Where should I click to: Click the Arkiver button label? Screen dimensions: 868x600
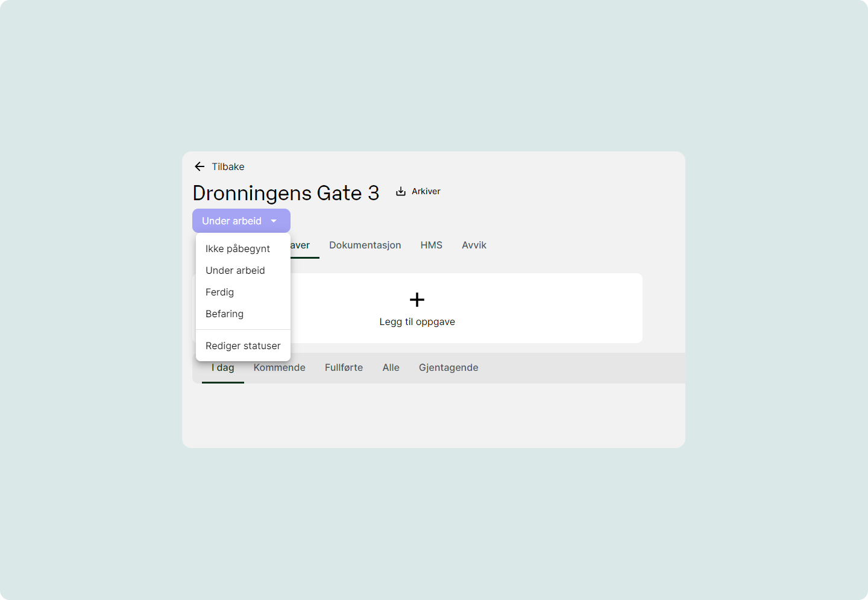pos(426,191)
